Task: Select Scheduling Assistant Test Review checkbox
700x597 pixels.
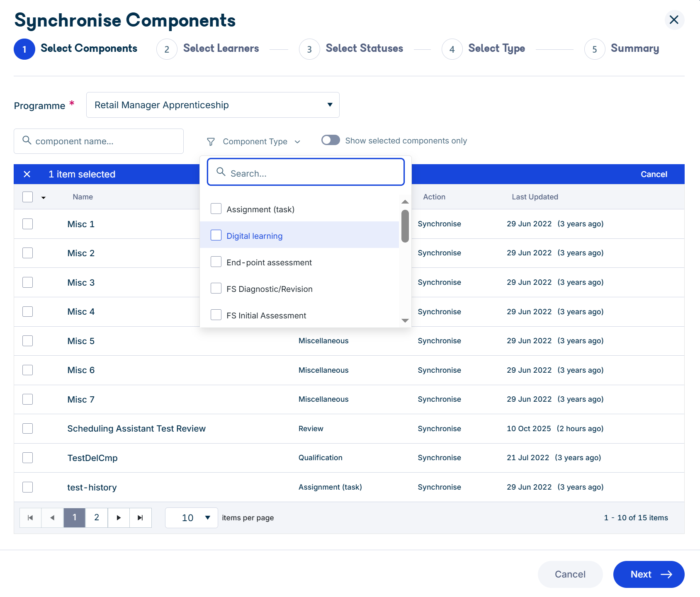Action: (28, 428)
